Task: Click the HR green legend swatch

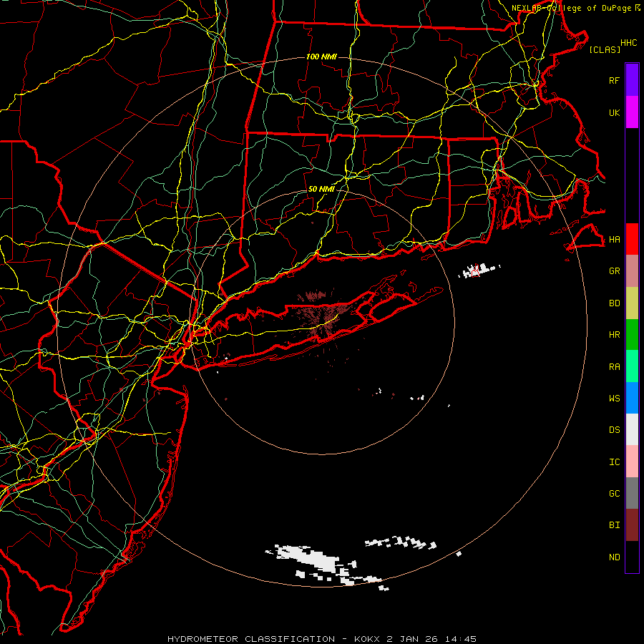Action: point(632,334)
